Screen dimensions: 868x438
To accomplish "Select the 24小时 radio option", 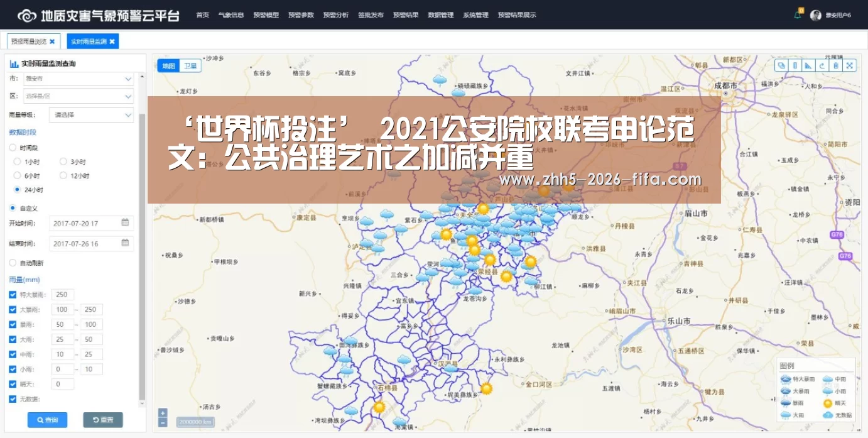I will 18,190.
